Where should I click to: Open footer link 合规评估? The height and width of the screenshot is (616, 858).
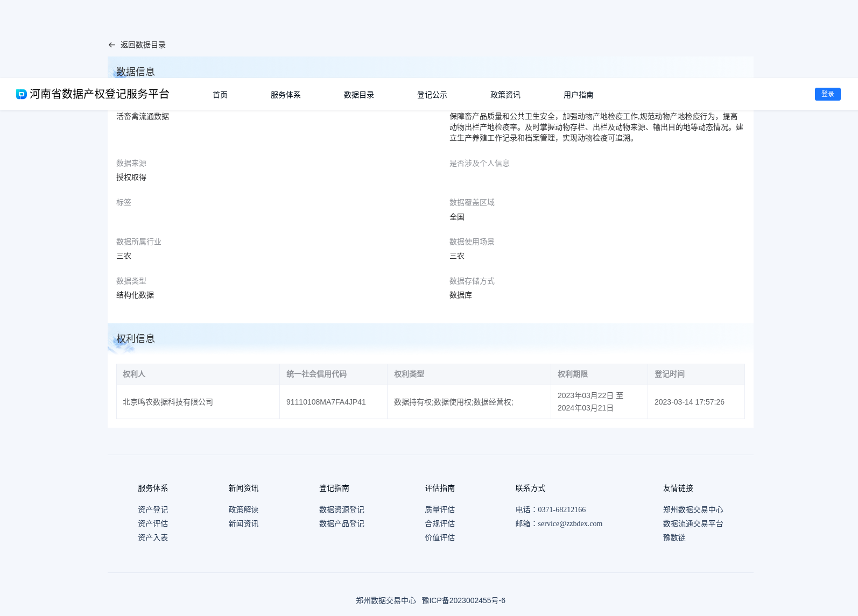pyautogui.click(x=440, y=523)
